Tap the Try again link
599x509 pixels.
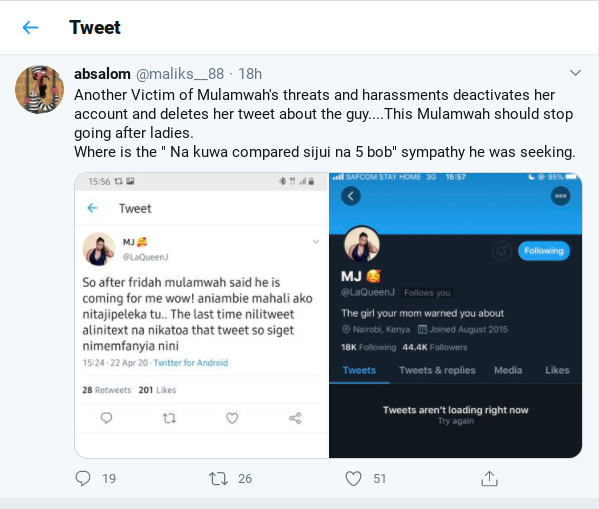455,421
